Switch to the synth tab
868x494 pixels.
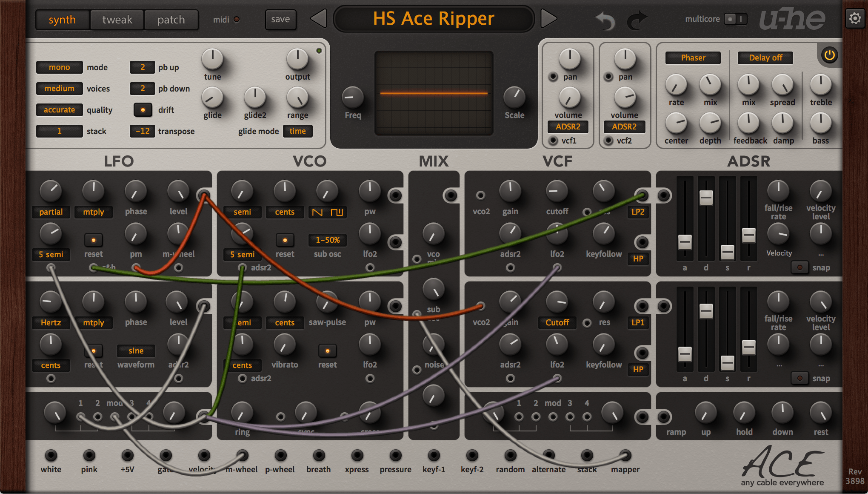point(62,20)
